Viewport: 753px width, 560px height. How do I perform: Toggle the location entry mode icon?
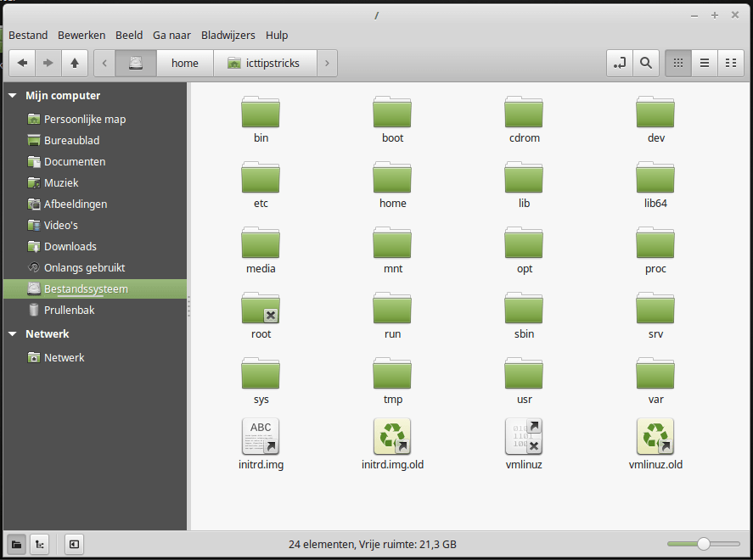[x=620, y=63]
